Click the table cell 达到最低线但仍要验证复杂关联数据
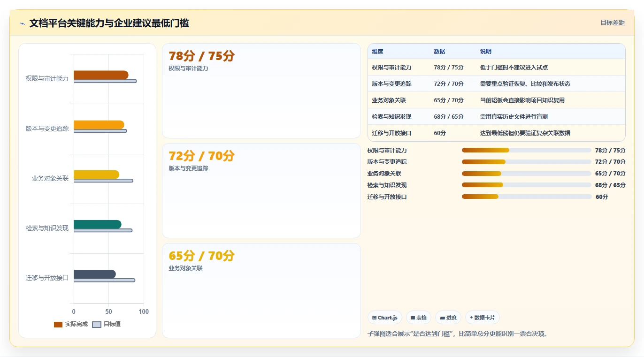The width and height of the screenshot is (644, 357). pyautogui.click(x=525, y=133)
